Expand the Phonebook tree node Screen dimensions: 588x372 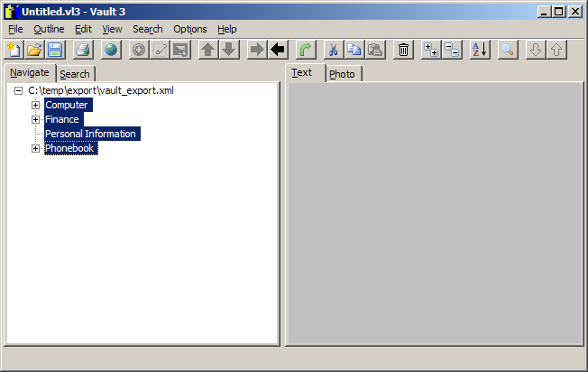36,148
